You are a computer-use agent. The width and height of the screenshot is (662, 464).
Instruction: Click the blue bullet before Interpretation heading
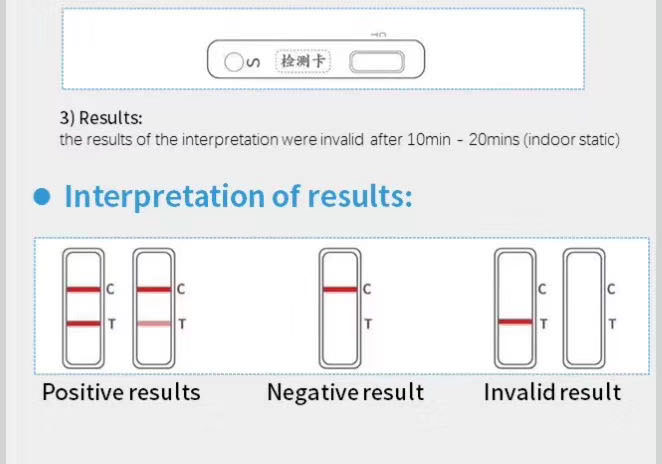tap(42, 197)
